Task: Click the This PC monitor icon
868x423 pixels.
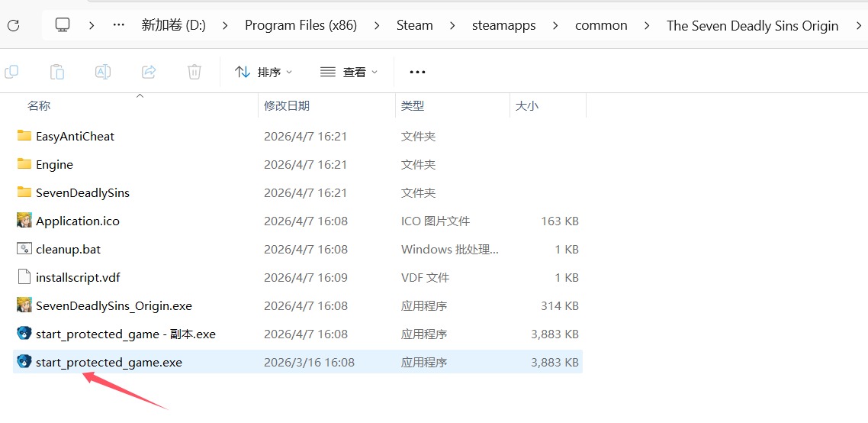Action: 63,25
